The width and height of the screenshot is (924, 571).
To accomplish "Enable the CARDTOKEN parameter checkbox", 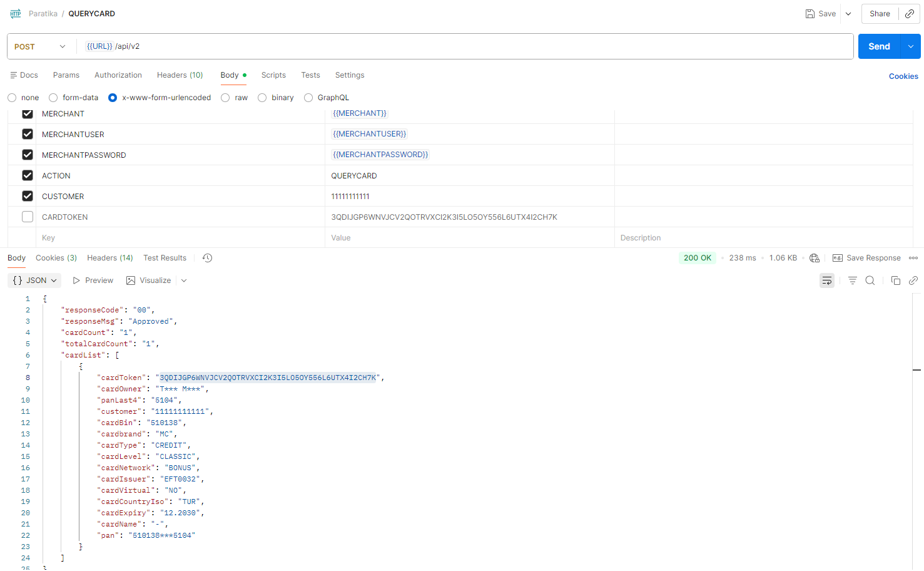I will pos(28,217).
